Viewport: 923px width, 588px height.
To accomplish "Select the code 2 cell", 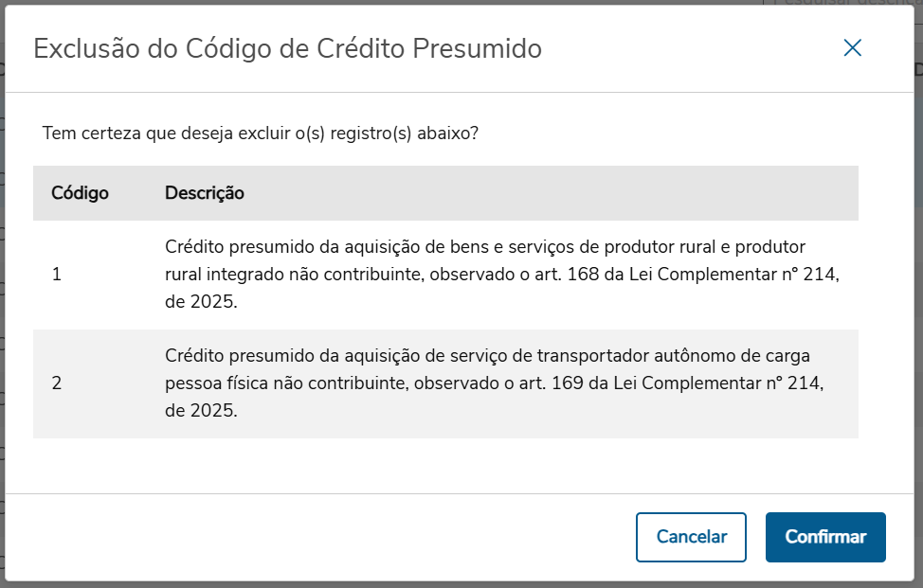I will pos(57,383).
